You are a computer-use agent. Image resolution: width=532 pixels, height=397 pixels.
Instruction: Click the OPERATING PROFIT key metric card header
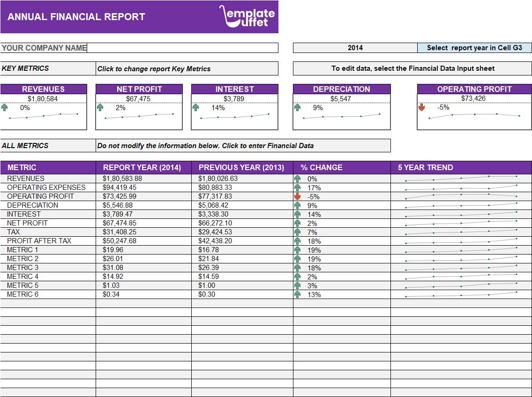tap(474, 89)
